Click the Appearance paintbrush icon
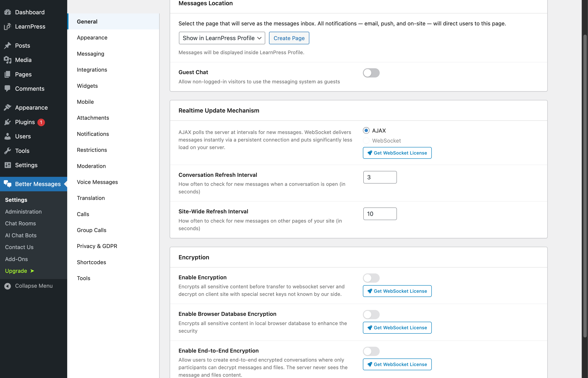The image size is (588, 378). (8, 108)
